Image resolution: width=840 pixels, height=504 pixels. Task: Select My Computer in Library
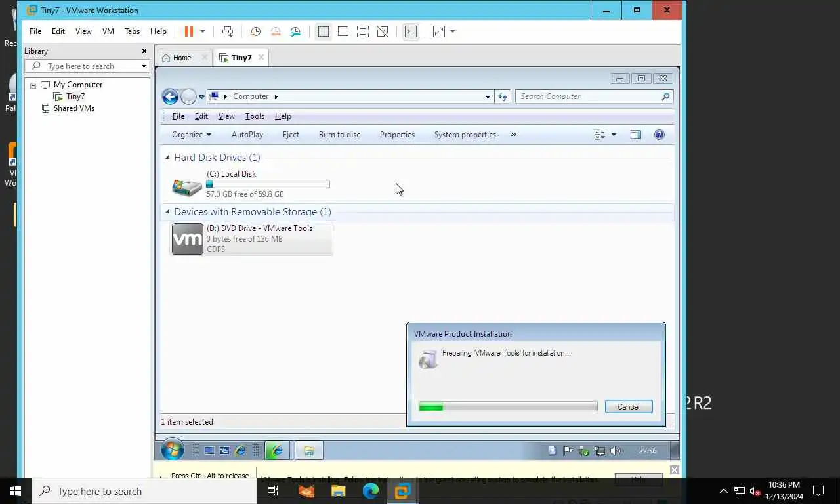(x=77, y=85)
